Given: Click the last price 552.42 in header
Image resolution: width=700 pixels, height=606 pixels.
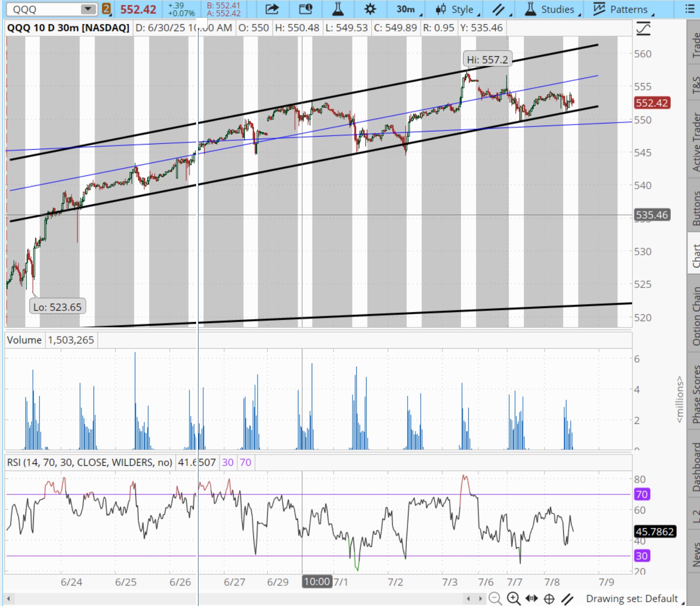Looking at the screenshot, I should coord(138,9).
